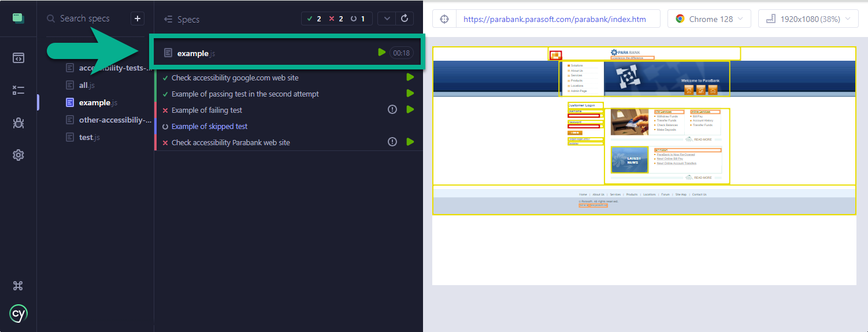The image size is (868, 332).
Task: Click the Log In button in Parabank preview
Action: click(x=575, y=133)
